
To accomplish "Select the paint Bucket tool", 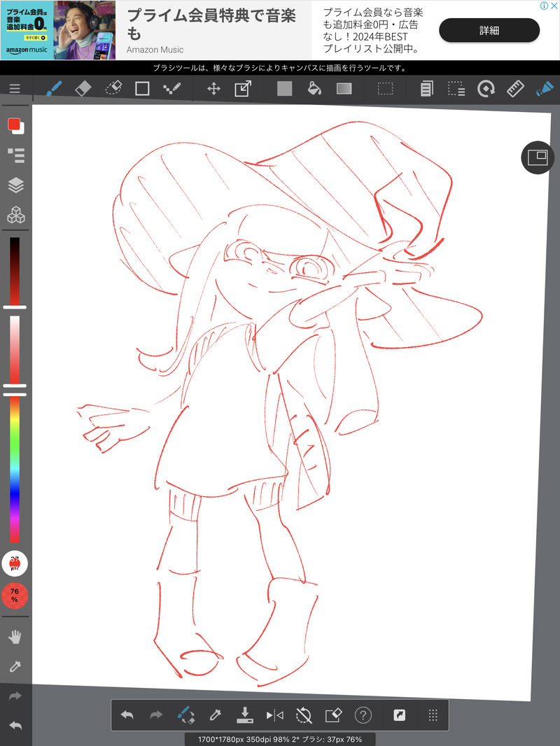I will [314, 88].
